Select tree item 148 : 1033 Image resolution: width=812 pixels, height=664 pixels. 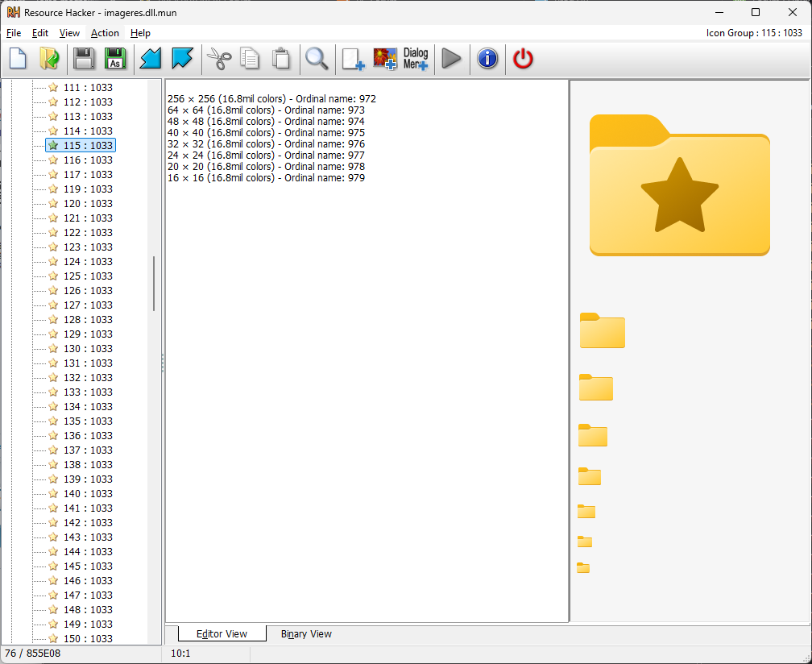tap(88, 610)
